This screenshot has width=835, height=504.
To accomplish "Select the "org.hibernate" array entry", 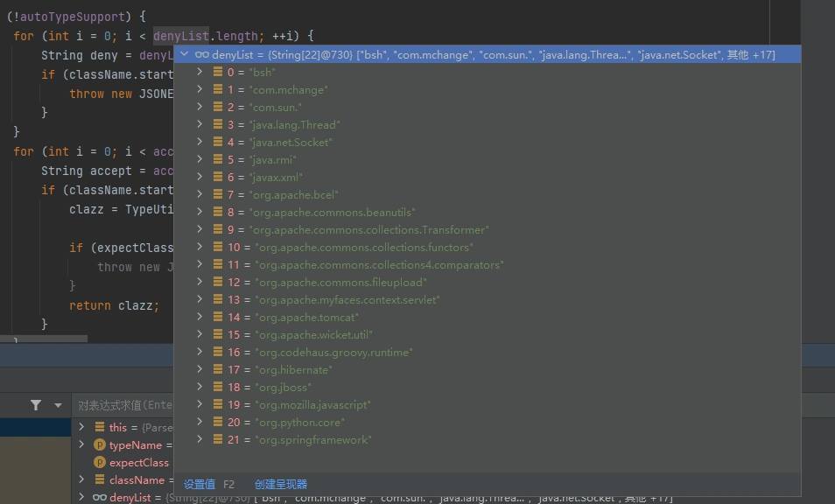I will 293,369.
